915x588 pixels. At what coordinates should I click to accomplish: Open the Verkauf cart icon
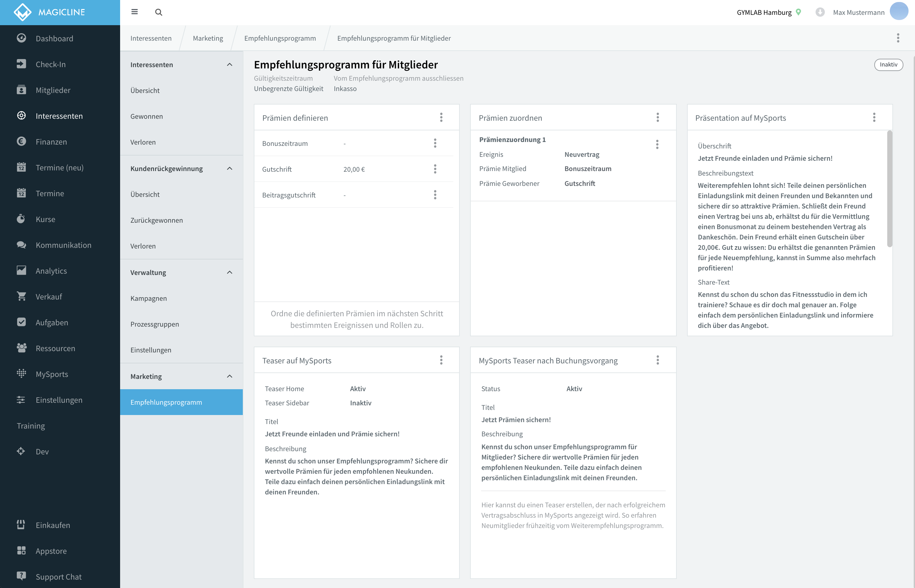coord(21,296)
